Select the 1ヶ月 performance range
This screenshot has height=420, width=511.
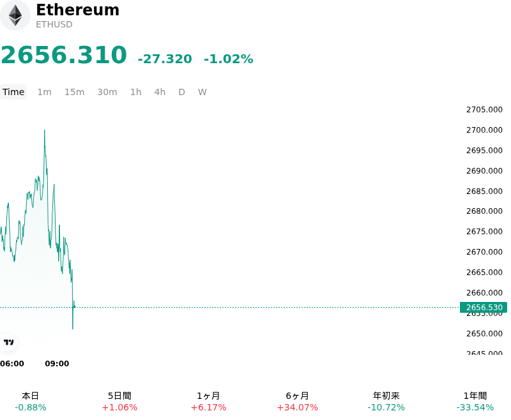click(208, 401)
